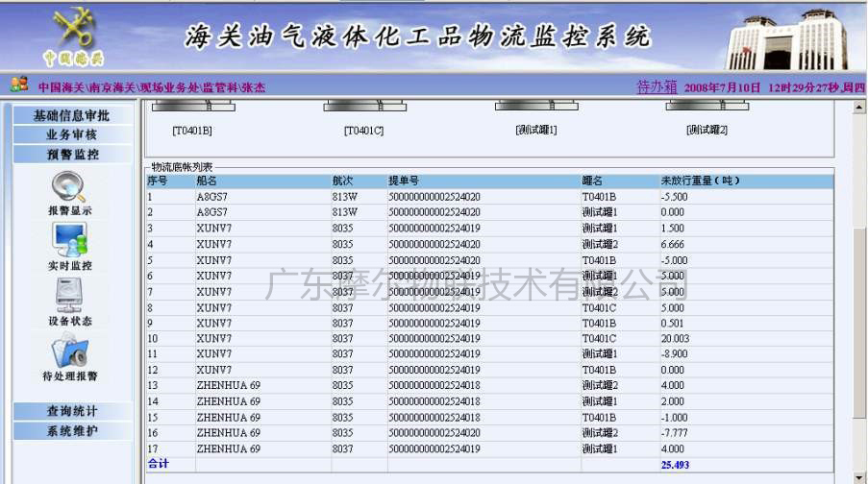Sort by 未放行重量（吨） column header
Image resolution: width=868 pixels, height=484 pixels.
(700, 181)
